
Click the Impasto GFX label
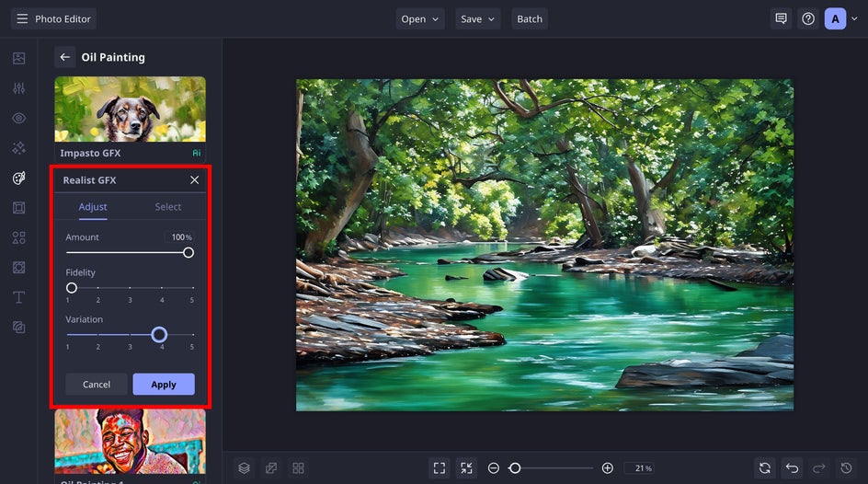pyautogui.click(x=90, y=153)
